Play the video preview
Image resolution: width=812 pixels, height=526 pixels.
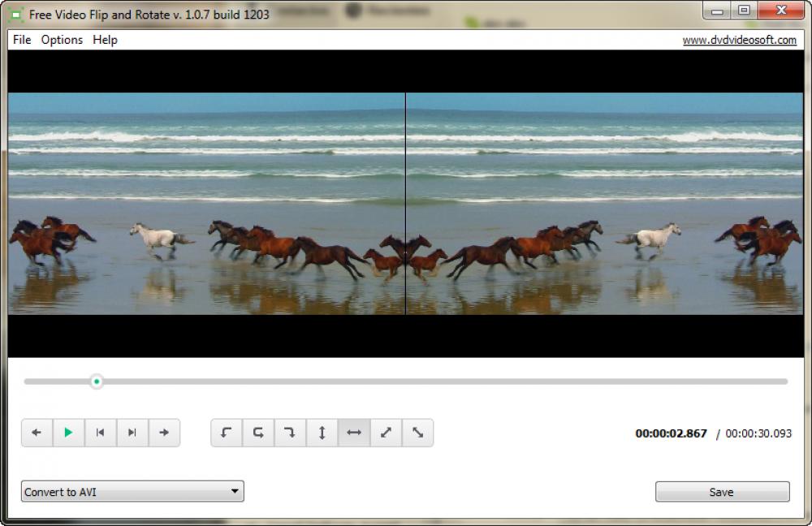68,433
